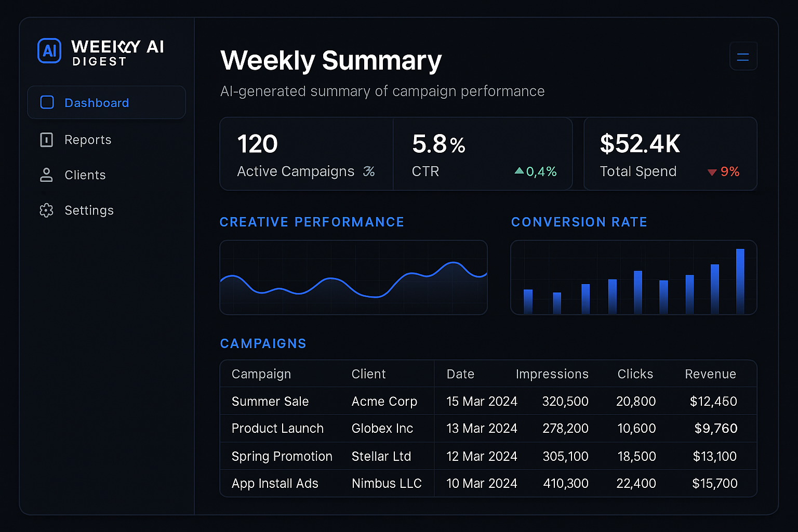Click the tallest bar in Conversion Rate chart
This screenshot has width=798, height=532.
pos(740,281)
